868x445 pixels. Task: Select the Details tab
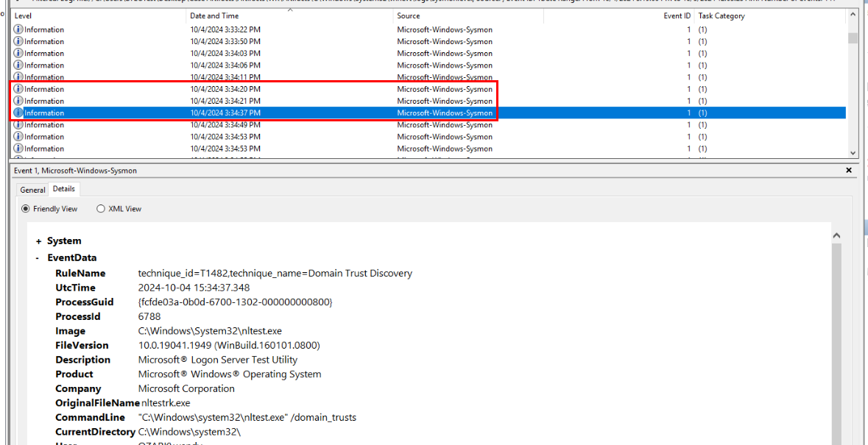(x=63, y=189)
